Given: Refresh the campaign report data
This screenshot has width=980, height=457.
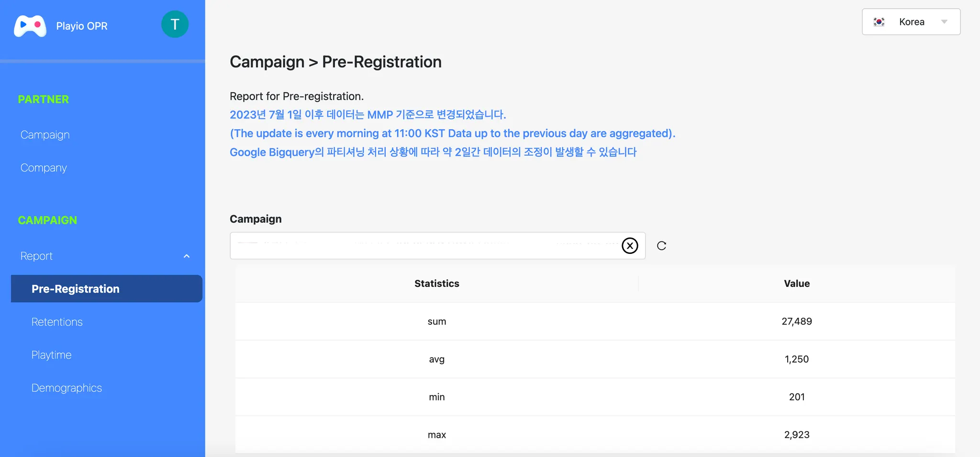Looking at the screenshot, I should point(661,246).
